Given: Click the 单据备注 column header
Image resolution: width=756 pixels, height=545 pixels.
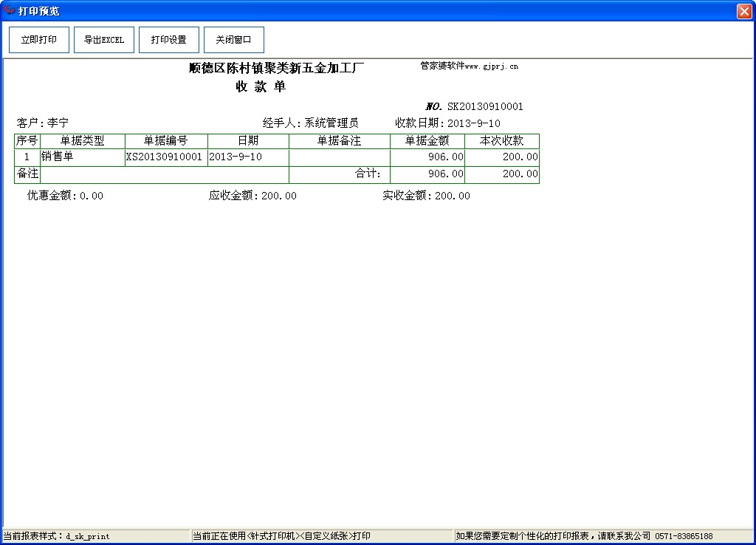Looking at the screenshot, I should point(340,141).
